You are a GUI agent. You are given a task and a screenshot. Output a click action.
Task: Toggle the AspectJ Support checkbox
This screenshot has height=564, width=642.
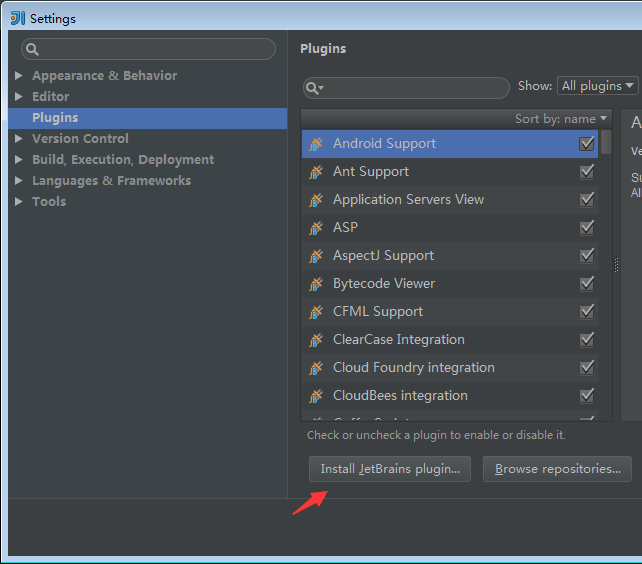click(587, 256)
